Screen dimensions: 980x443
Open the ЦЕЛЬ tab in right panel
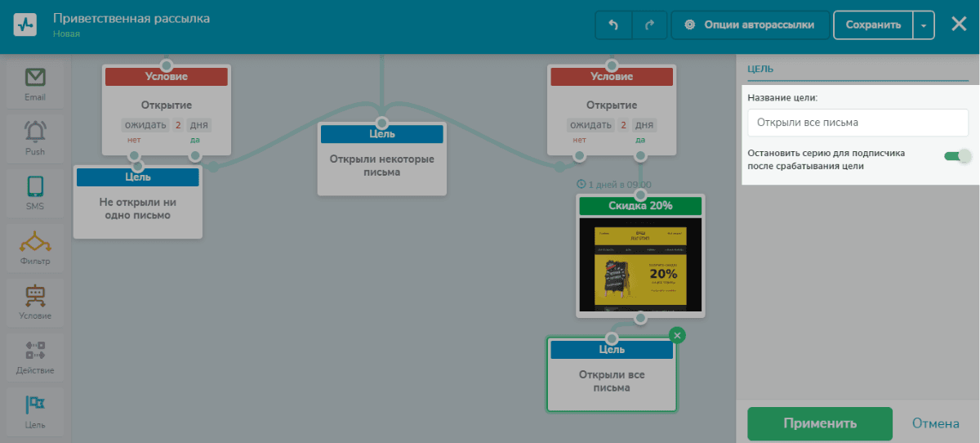pyautogui.click(x=760, y=69)
